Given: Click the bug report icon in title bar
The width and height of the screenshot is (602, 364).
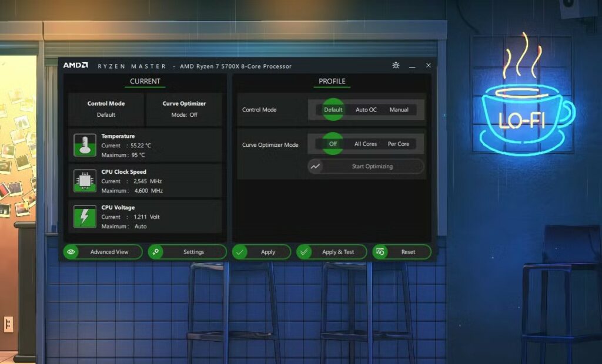Looking at the screenshot, I should [x=396, y=66].
